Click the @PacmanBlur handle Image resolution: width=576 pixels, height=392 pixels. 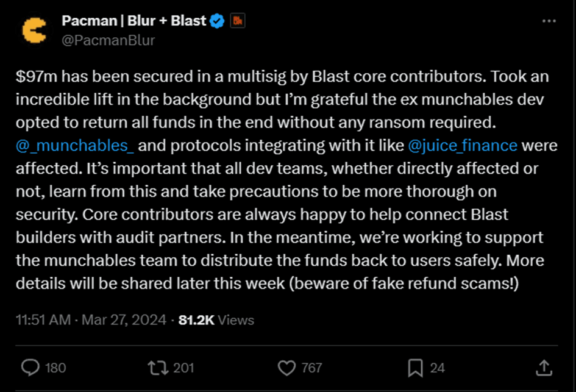[108, 40]
